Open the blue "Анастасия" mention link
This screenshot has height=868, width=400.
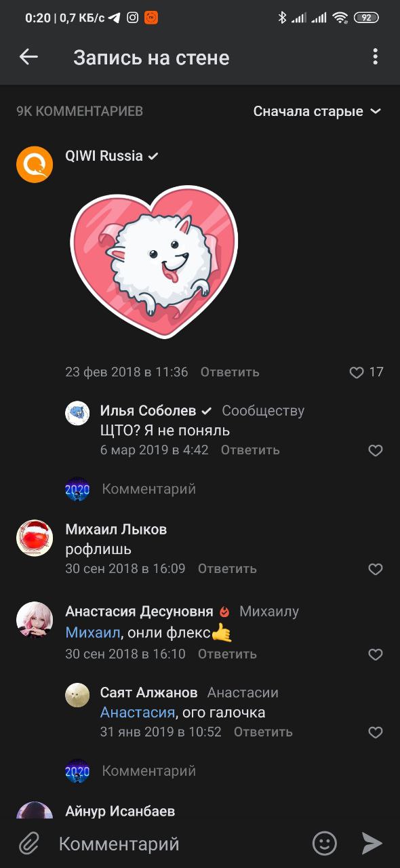[x=138, y=713]
